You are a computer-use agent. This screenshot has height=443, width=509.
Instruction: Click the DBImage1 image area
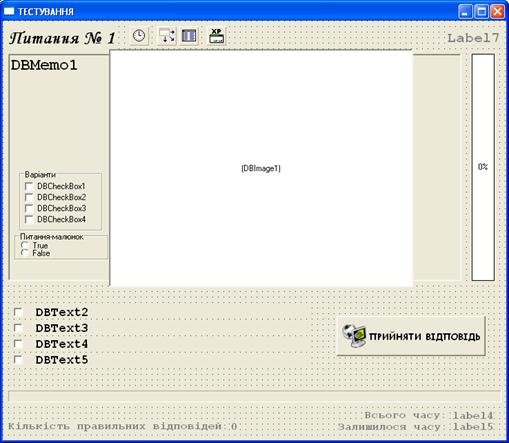(x=261, y=168)
